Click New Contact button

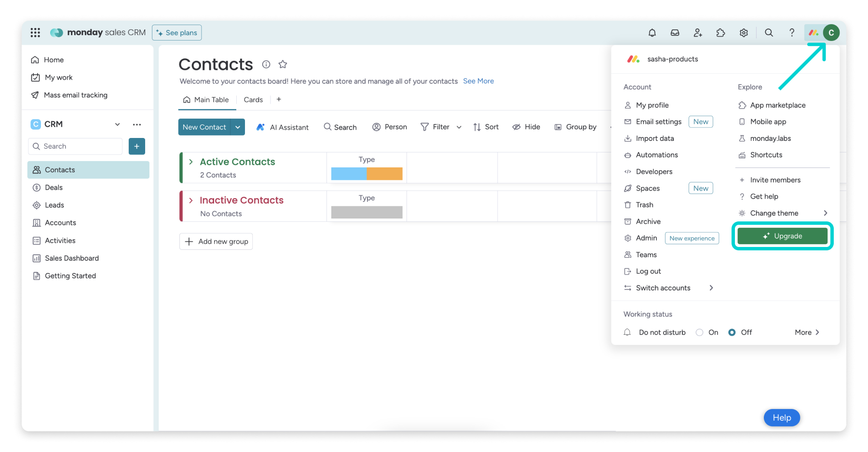(x=204, y=127)
